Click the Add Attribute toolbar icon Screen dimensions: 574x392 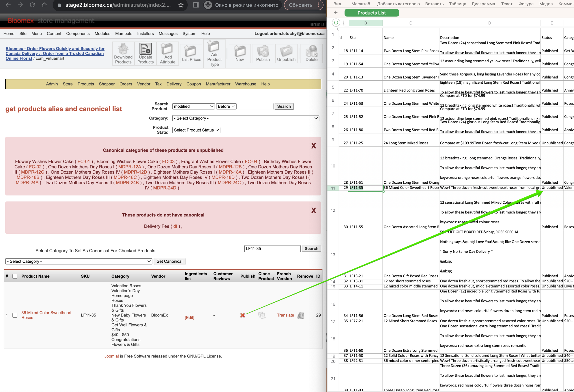coord(168,54)
